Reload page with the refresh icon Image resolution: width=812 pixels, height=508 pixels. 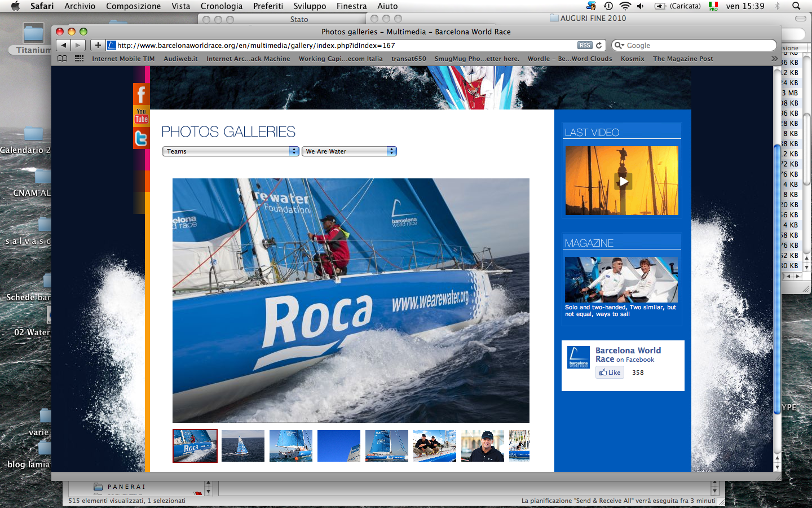pos(599,45)
